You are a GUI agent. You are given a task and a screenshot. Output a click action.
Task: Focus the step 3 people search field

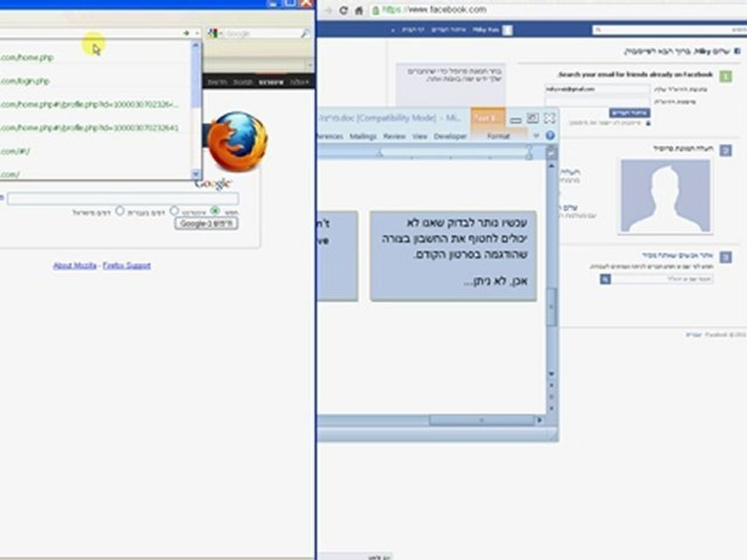coord(662,279)
